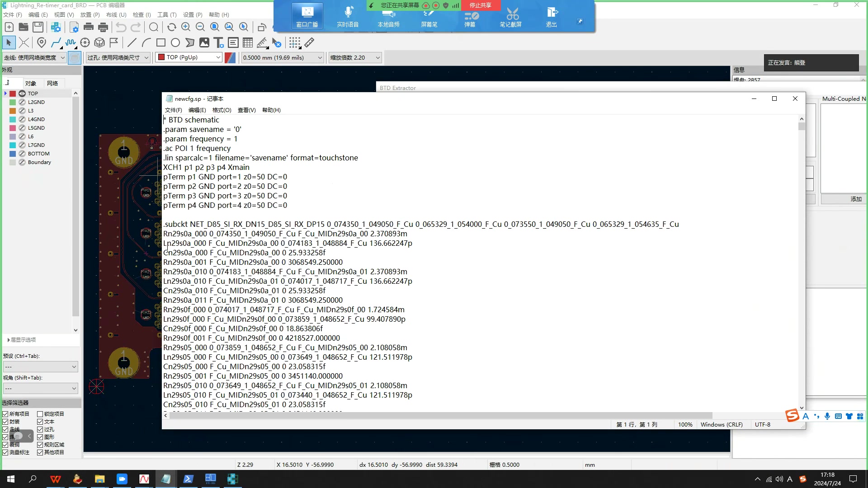Drag the zoom scale slider control
The height and width of the screenshot is (488, 868).
click(x=355, y=57)
